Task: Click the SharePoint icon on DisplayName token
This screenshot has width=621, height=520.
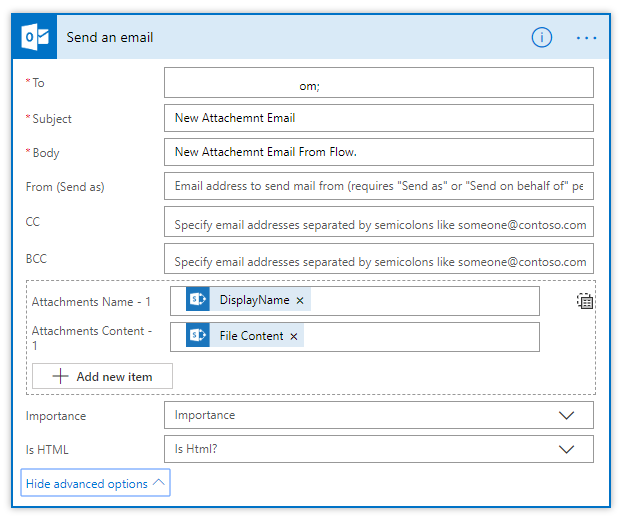Action: click(198, 299)
